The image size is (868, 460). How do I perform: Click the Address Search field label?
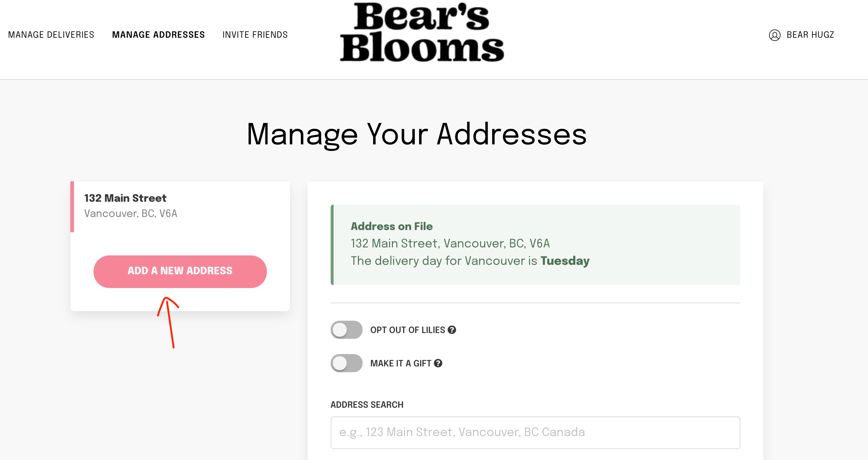367,405
